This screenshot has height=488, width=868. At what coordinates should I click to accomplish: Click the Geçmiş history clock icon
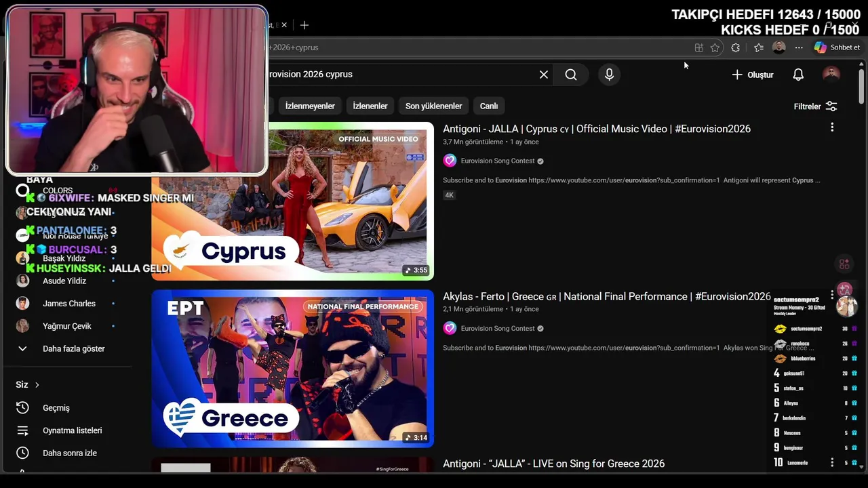pos(22,408)
